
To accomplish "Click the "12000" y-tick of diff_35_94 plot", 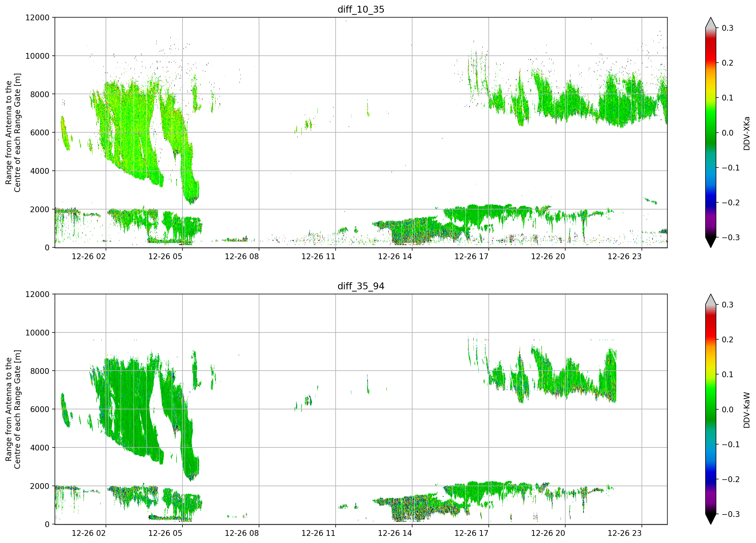I will (37, 295).
